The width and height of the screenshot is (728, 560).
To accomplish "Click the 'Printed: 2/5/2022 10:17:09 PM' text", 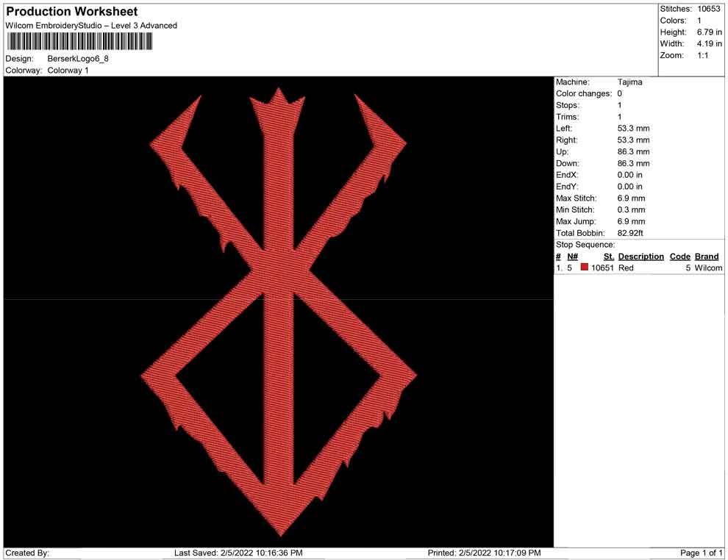I will pos(485,553).
